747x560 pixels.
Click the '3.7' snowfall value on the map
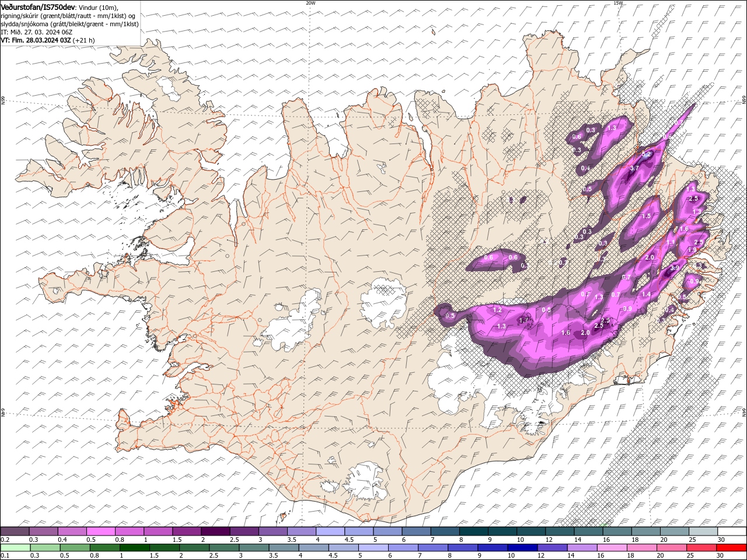coord(636,168)
